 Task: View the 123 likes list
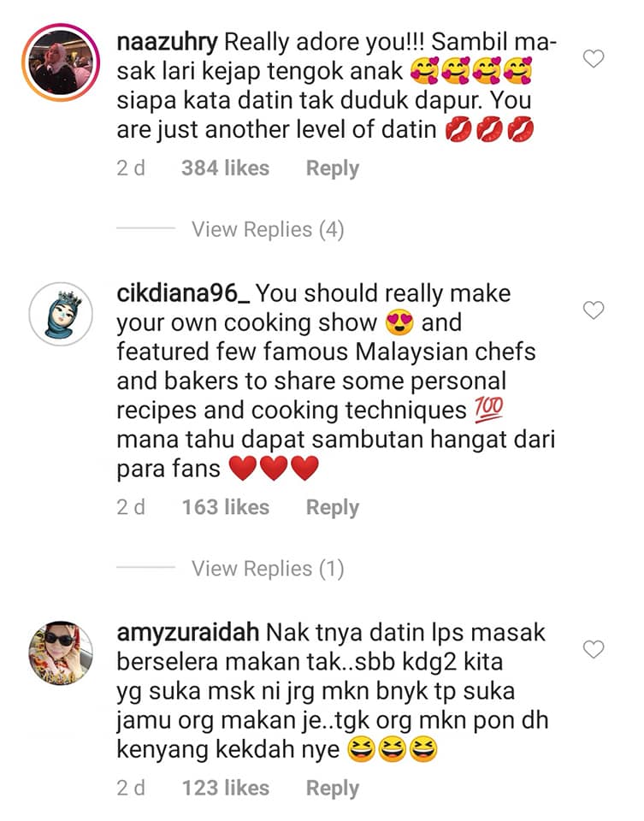coord(226,788)
